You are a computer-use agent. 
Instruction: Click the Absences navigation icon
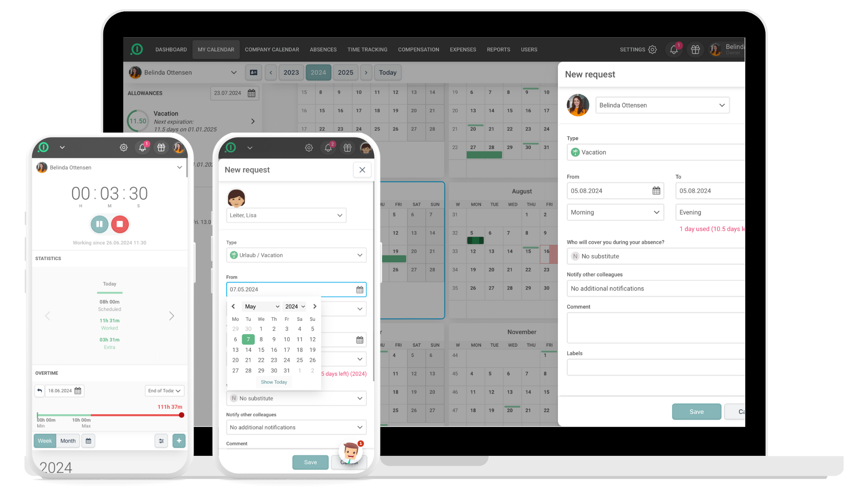click(x=323, y=50)
